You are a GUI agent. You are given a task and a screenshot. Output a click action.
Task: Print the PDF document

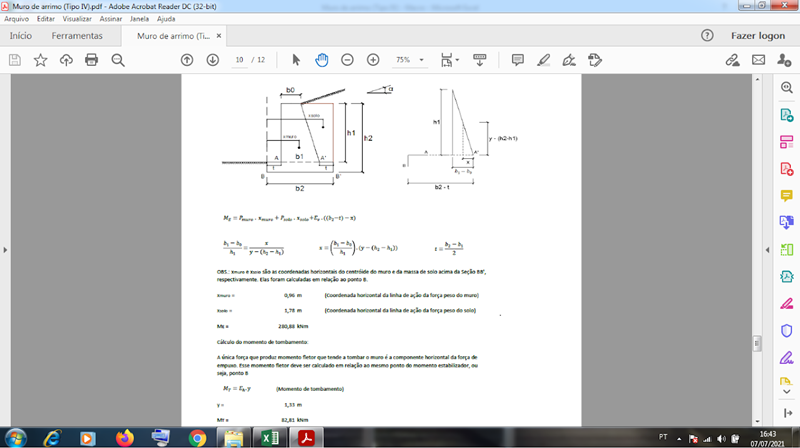click(91, 60)
